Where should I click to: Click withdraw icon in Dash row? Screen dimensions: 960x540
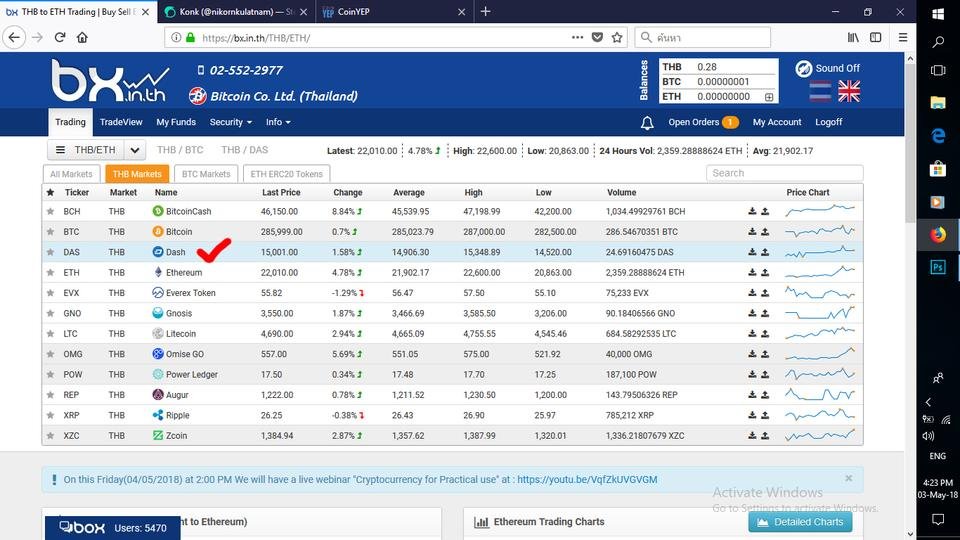(x=765, y=252)
